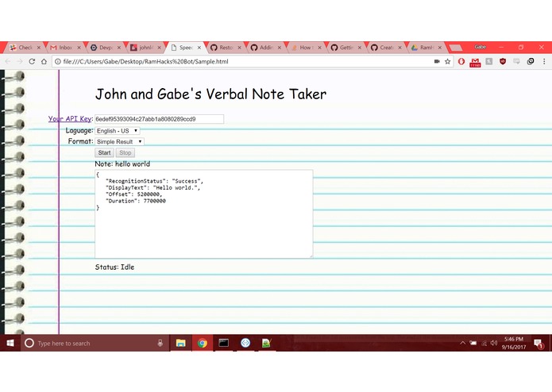The height and width of the screenshot is (392, 552).
Task: Show hidden tray icons chevron
Action: tap(462, 343)
